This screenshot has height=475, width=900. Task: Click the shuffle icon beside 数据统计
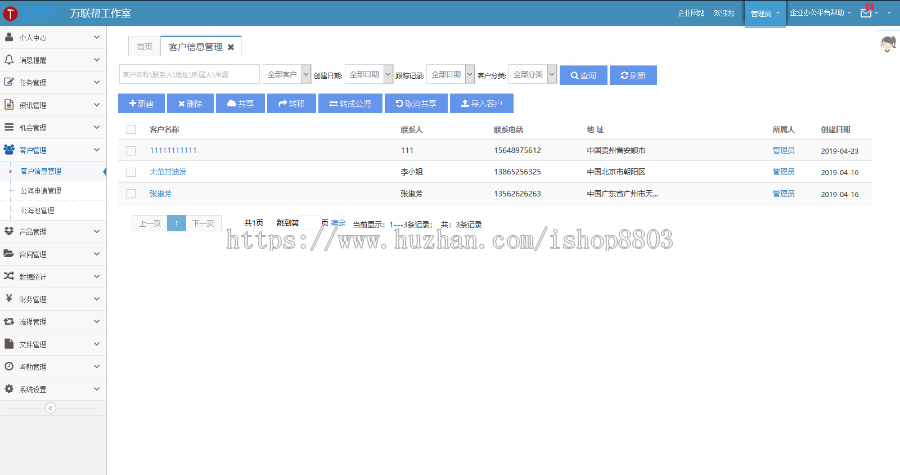[9, 276]
